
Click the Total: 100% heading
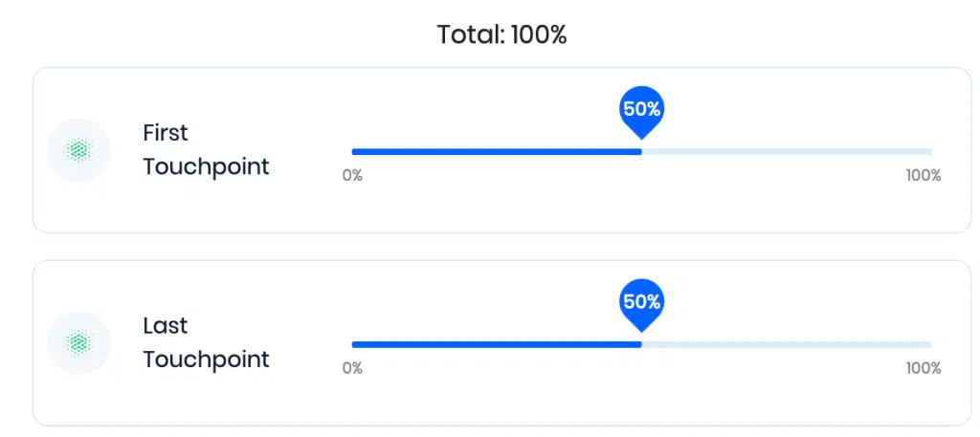coord(501,34)
